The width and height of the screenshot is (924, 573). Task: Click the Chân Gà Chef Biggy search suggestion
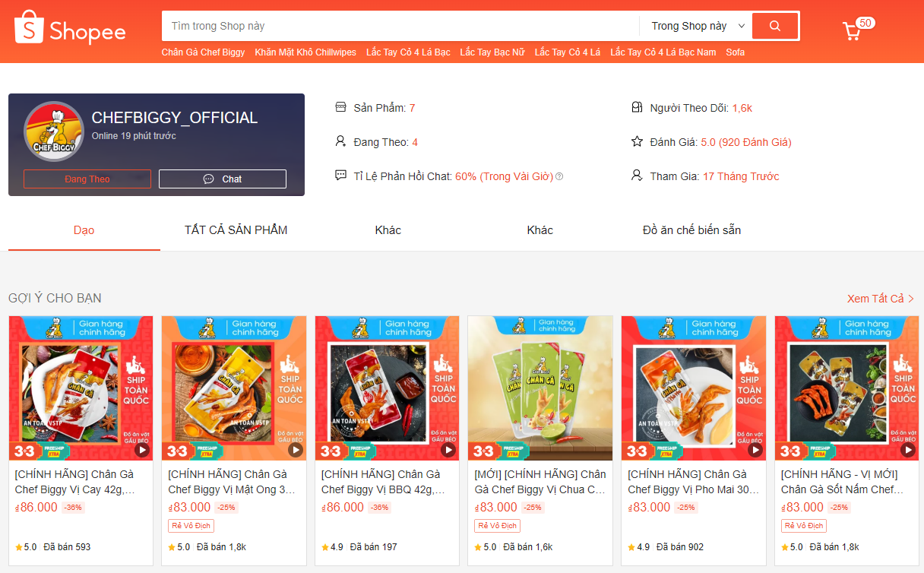204,52
